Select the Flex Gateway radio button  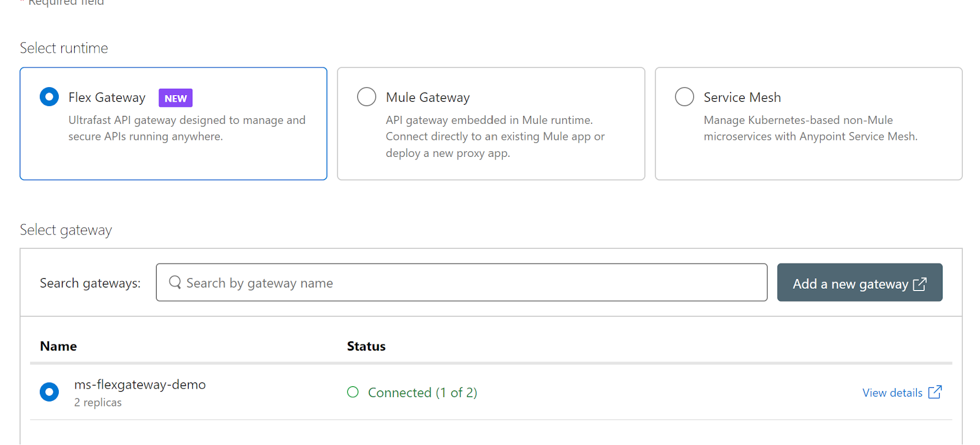[49, 97]
